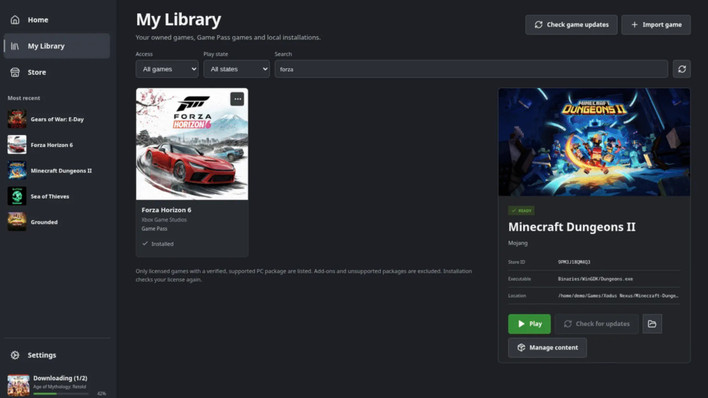Click Game Pass label on Forza card
Image resolution: width=708 pixels, height=398 pixels.
click(154, 229)
